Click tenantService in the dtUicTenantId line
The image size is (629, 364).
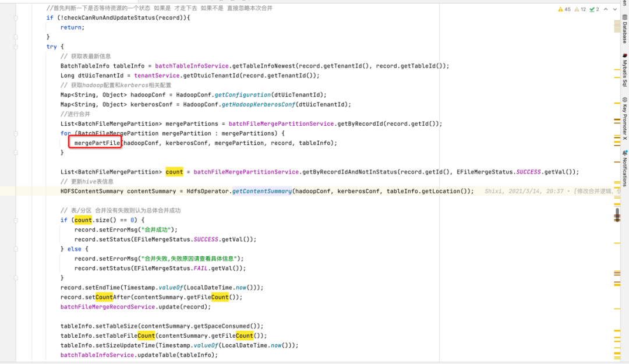point(157,76)
